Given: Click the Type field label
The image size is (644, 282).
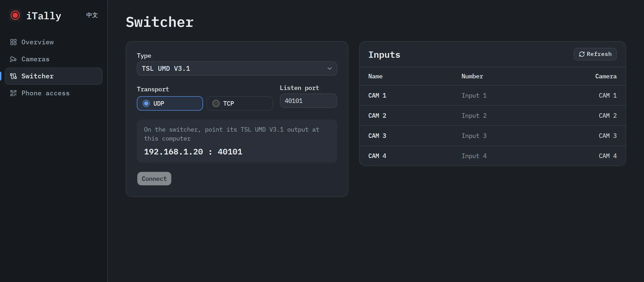Looking at the screenshot, I should 144,56.
